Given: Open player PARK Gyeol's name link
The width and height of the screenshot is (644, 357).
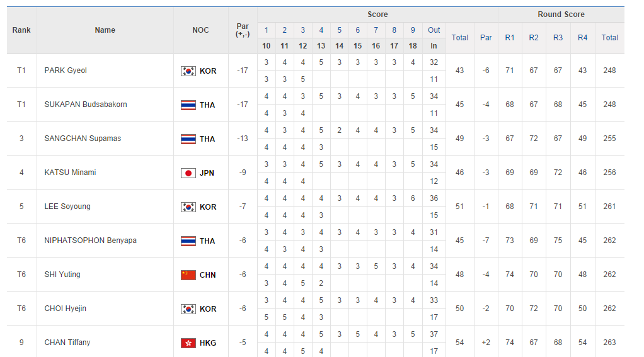Looking at the screenshot, I should point(66,71).
